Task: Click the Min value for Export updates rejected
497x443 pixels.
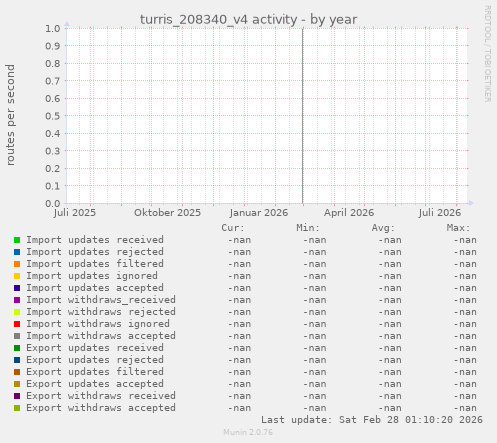Action: point(315,360)
